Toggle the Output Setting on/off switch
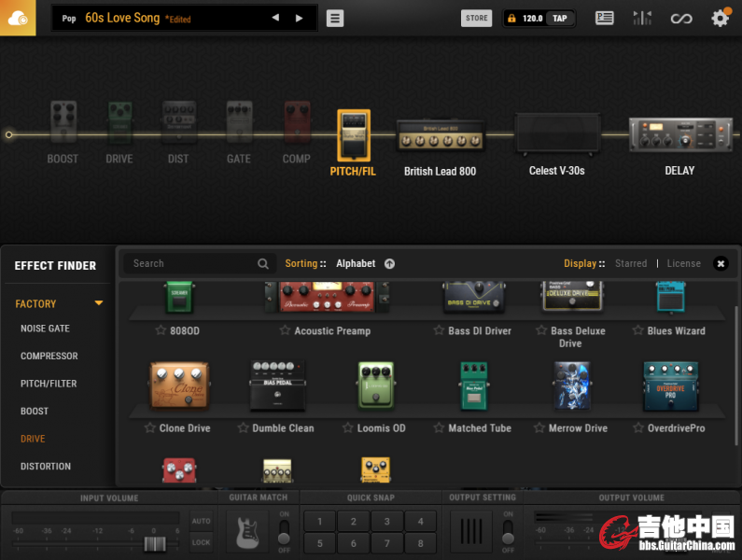 [508, 533]
